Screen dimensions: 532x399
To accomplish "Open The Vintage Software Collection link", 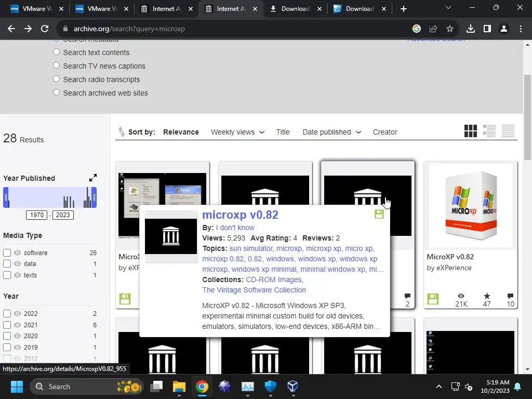I will pos(254,290).
